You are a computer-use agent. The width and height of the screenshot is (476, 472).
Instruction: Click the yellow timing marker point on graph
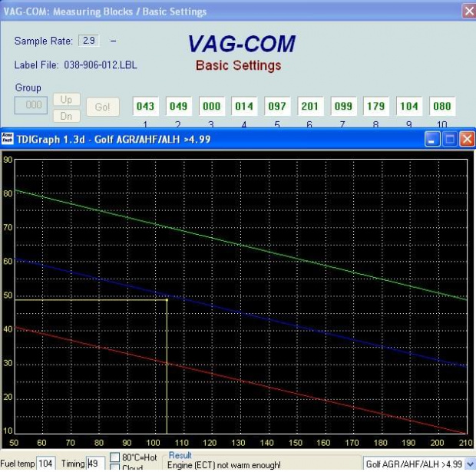[167, 300]
